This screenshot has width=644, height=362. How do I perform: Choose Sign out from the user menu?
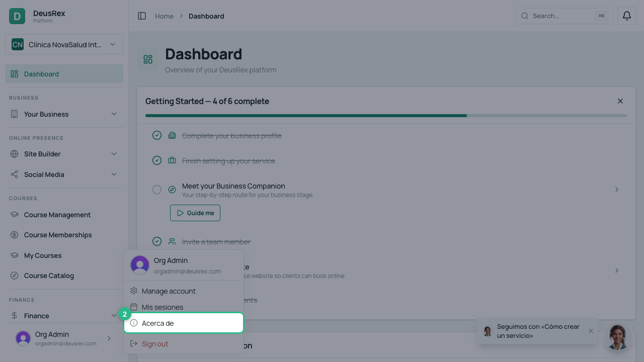click(184, 344)
